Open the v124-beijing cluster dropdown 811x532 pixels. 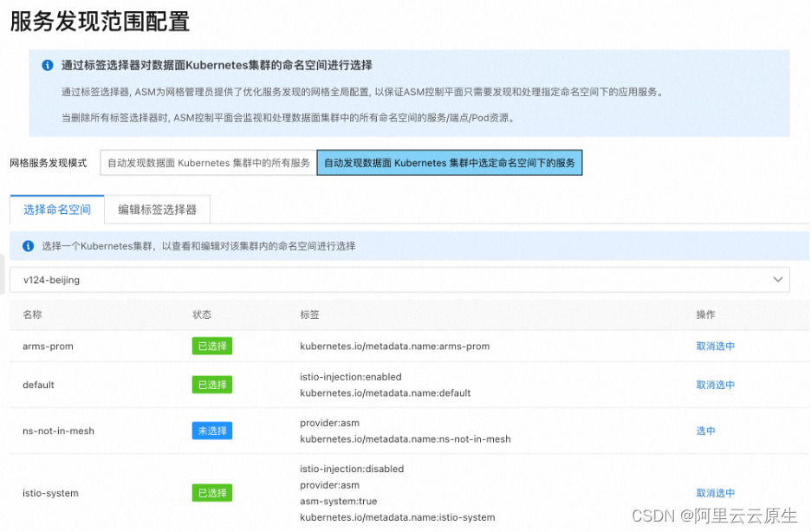click(x=399, y=280)
